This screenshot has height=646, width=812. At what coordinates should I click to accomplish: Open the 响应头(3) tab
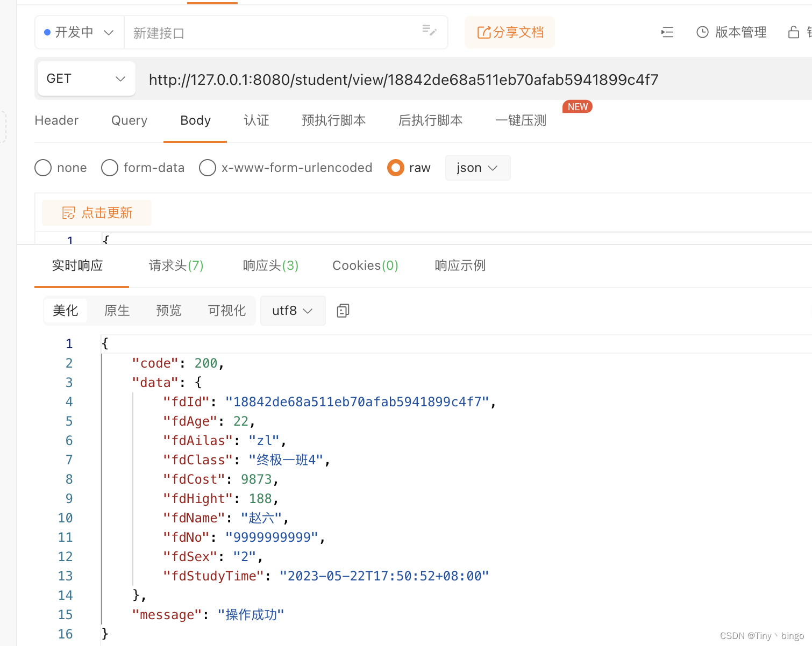pos(270,265)
